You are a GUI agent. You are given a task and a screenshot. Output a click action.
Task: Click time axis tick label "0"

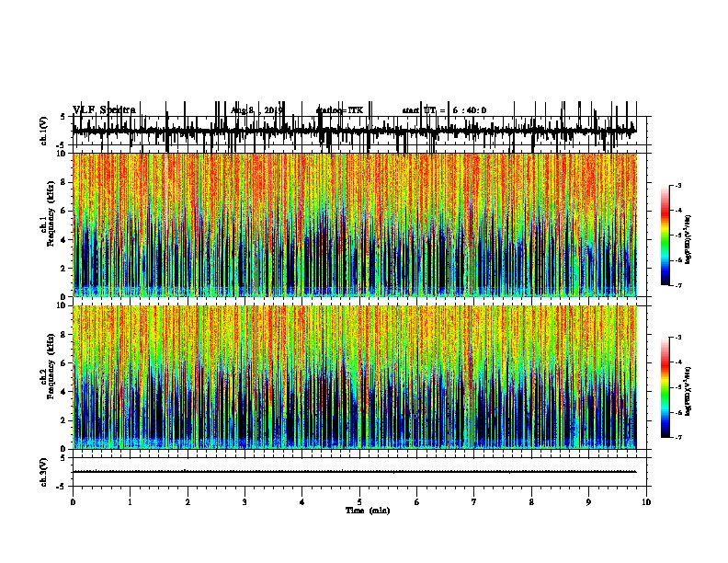coord(73,502)
